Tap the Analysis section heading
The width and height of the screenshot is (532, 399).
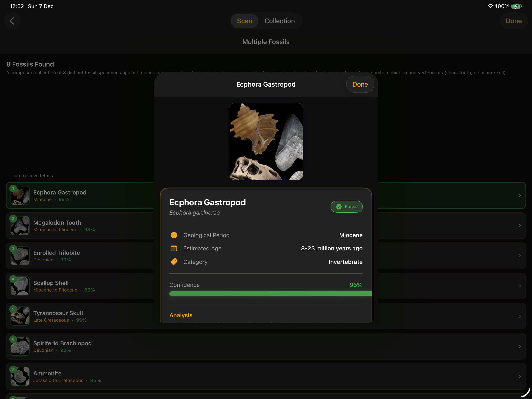point(181,315)
